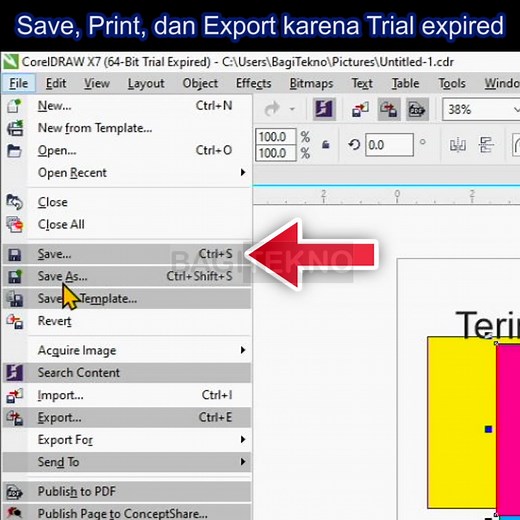Open the Tools menu
520x520 pixels.
click(x=452, y=83)
